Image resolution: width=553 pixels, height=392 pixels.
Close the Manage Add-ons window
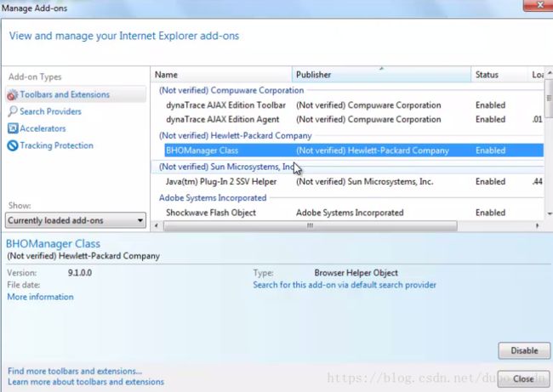539,5
